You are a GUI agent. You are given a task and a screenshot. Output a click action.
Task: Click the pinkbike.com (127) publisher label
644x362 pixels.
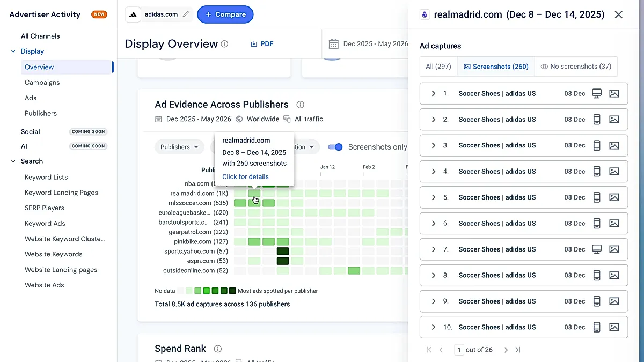(201, 242)
